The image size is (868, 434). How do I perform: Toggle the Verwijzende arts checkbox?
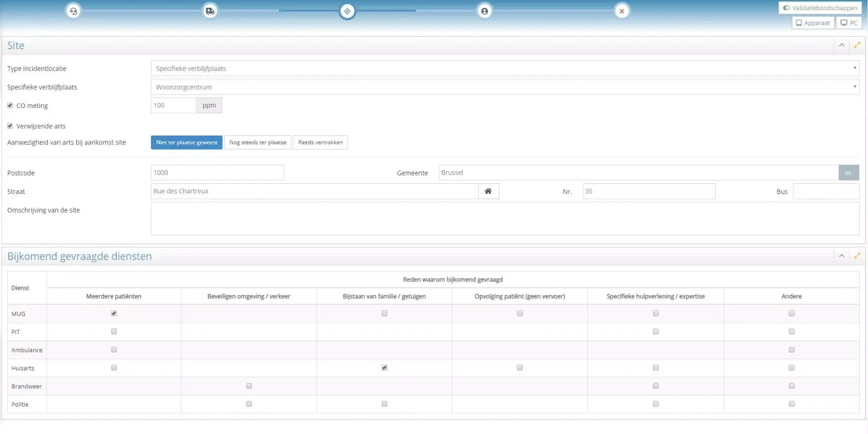coord(10,126)
